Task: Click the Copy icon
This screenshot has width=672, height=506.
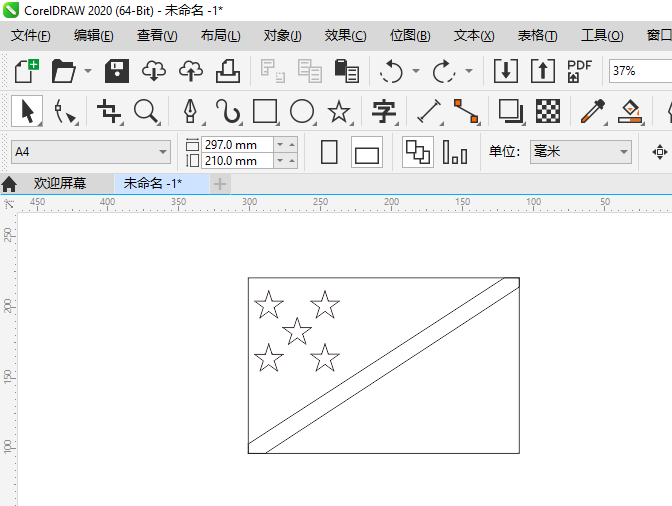Action: [x=309, y=71]
